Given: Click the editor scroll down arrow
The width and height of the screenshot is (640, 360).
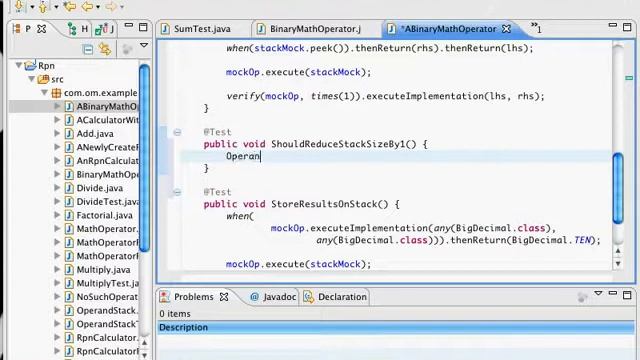Looking at the screenshot, I should point(618,264).
